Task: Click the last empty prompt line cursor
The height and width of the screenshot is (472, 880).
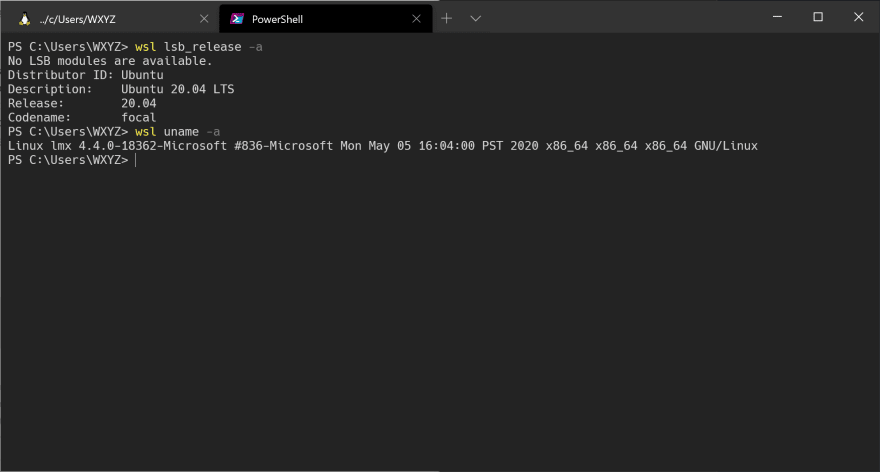Action: tap(136, 161)
